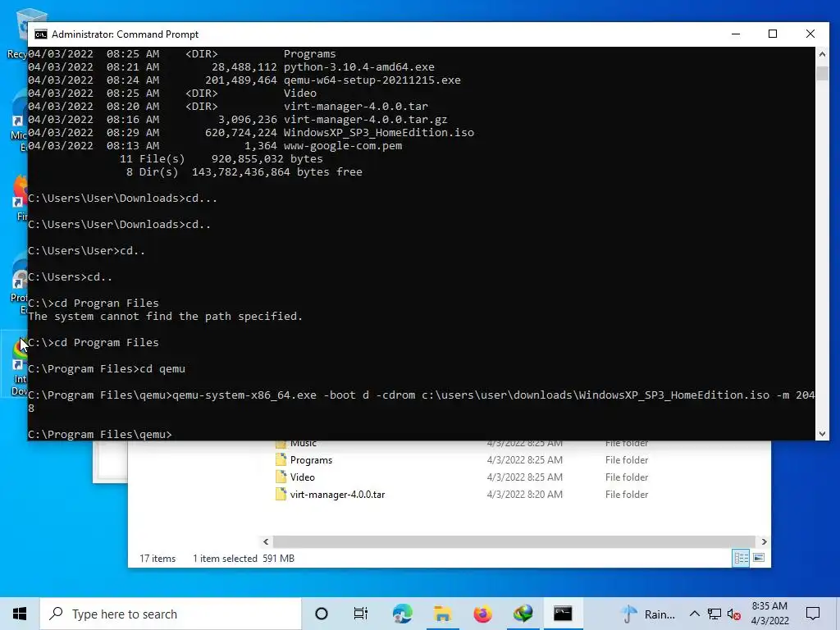This screenshot has width=840, height=630.
Task: Click the taskbar date 4/3/2022
Action: pyautogui.click(x=769, y=621)
